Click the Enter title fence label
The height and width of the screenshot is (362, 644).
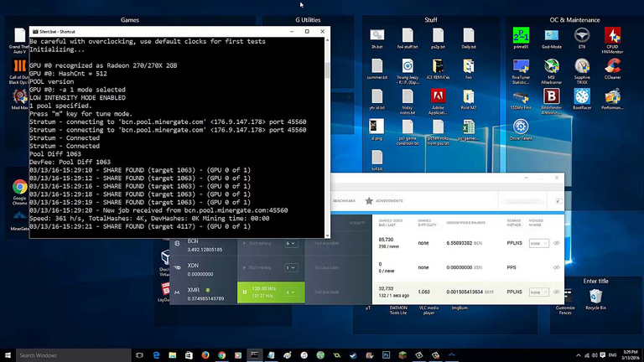[x=595, y=282]
